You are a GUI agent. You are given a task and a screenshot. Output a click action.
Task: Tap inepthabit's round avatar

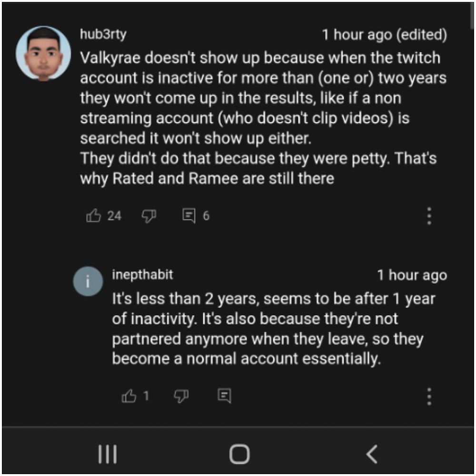[x=88, y=281]
